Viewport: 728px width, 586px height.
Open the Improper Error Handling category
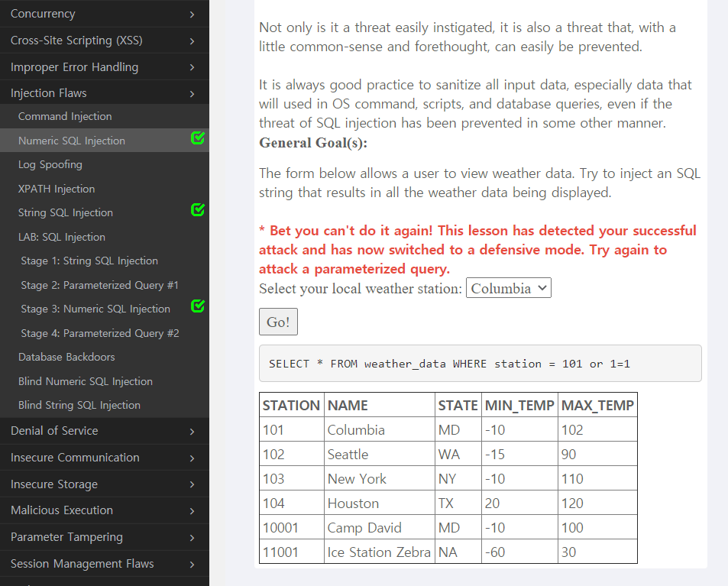(105, 67)
